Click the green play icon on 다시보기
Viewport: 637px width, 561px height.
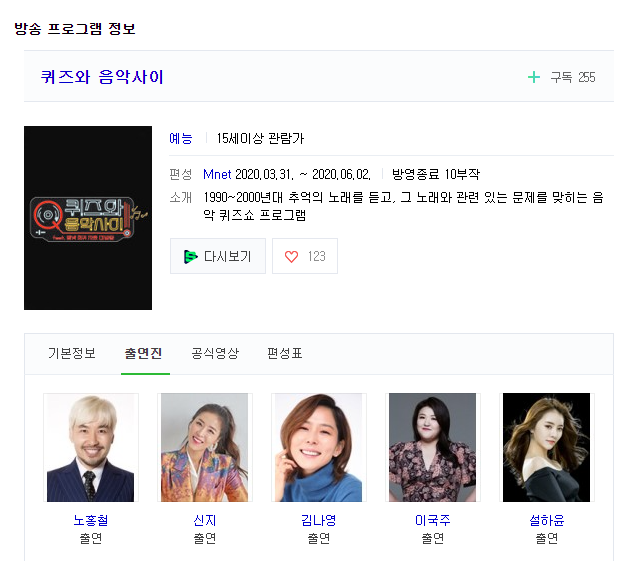tap(191, 256)
